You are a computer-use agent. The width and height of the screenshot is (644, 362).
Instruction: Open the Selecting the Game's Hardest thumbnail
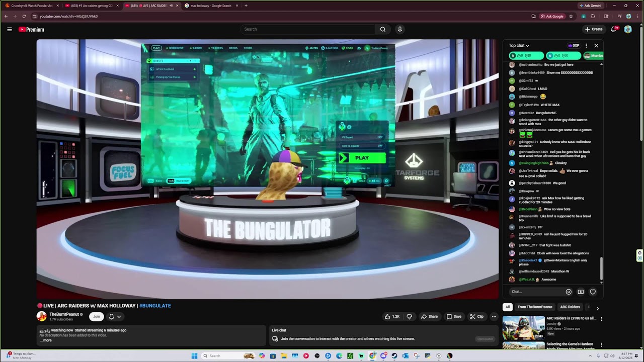(x=523, y=345)
